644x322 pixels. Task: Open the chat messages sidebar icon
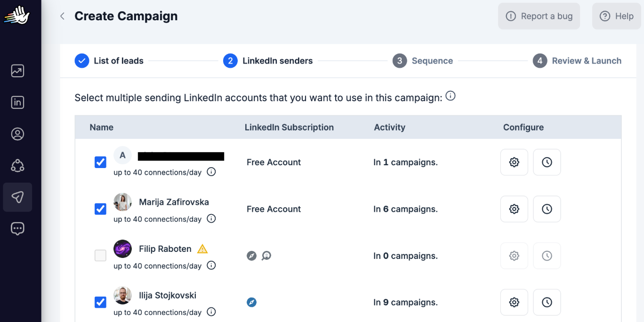[x=17, y=229]
